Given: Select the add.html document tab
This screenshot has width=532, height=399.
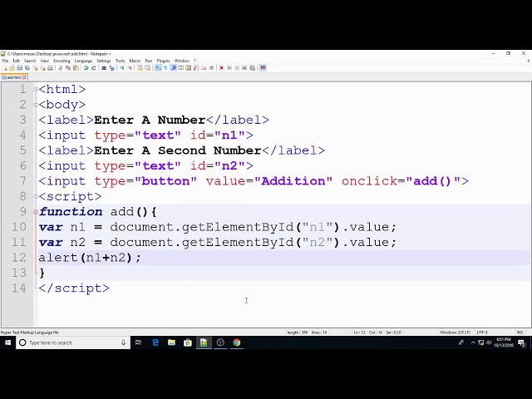Looking at the screenshot, I should [13, 77].
